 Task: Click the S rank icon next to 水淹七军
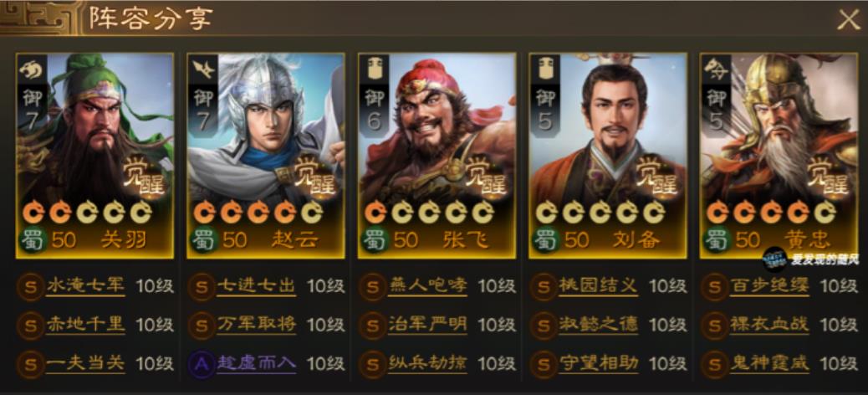(x=30, y=287)
